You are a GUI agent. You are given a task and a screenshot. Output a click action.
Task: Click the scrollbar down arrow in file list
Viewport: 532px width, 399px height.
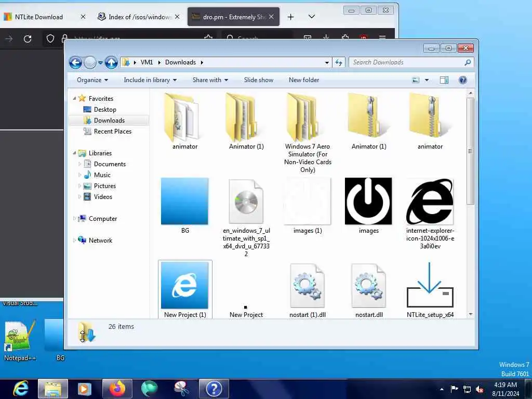tap(470, 314)
